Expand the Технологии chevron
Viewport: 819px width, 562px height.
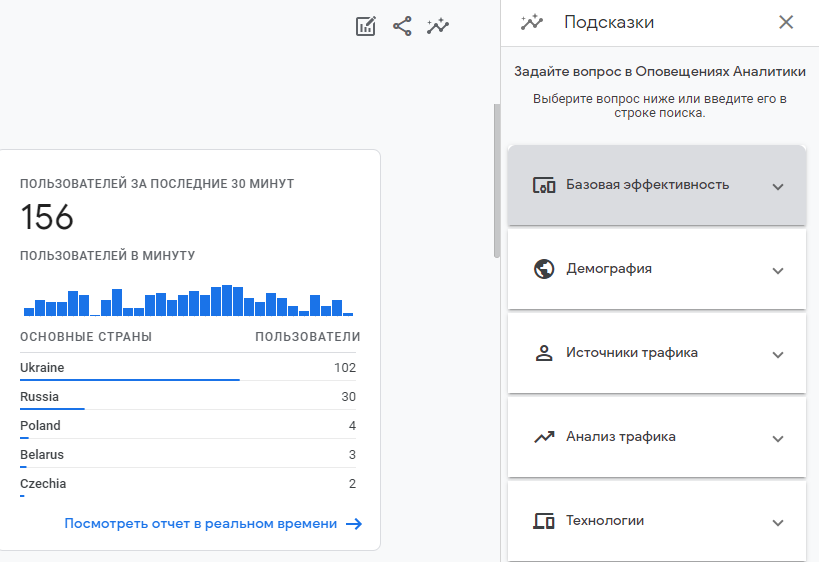(x=778, y=523)
